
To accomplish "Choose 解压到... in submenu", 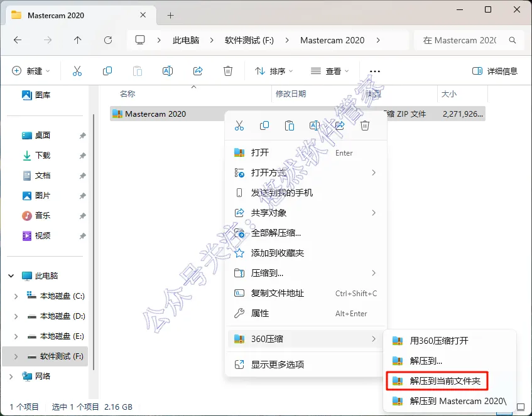I will point(450,361).
